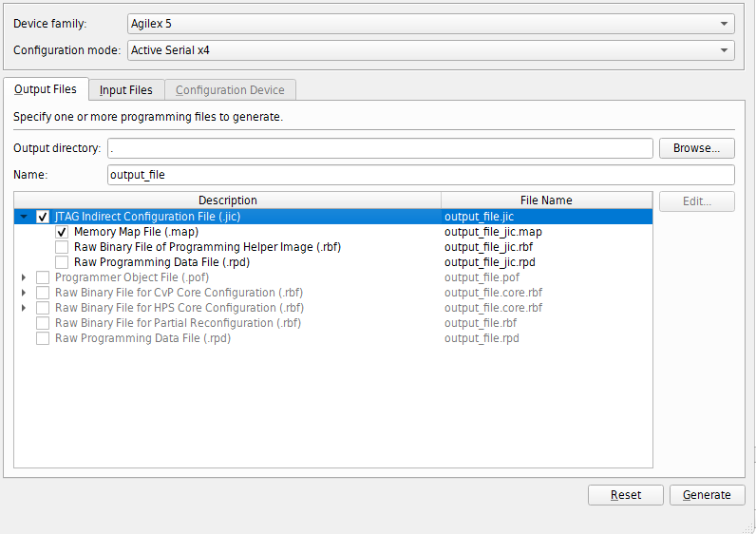The height and width of the screenshot is (534, 756).
Task: Uncheck JTAG Indirect Configuration File checkbox
Action: [x=43, y=217]
